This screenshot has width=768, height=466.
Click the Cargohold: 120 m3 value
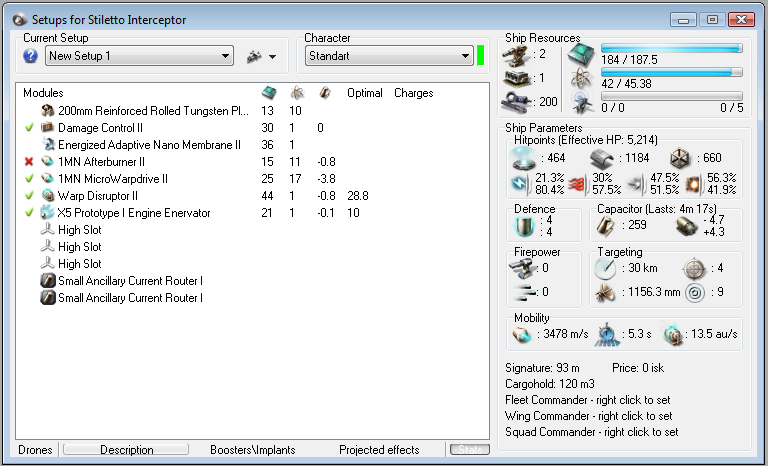(550, 384)
